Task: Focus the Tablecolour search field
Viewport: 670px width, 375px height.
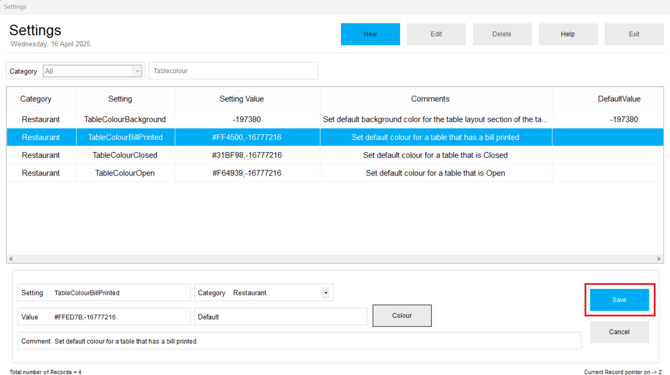Action: point(233,71)
